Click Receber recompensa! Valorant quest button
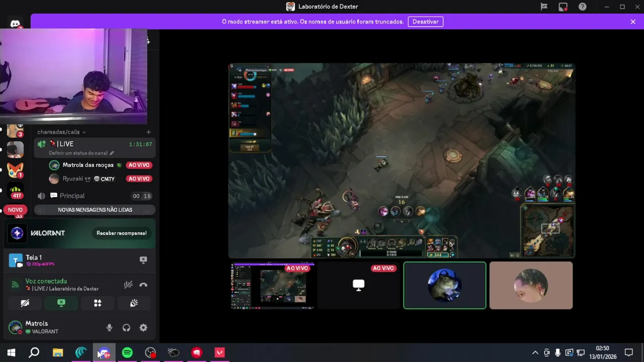644x362 pixels. tap(122, 233)
